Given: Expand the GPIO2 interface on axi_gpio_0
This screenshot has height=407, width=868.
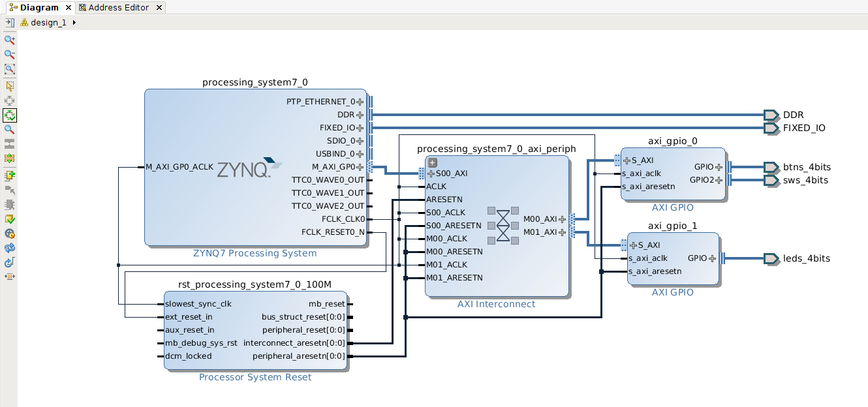Looking at the screenshot, I should pyautogui.click(x=719, y=180).
